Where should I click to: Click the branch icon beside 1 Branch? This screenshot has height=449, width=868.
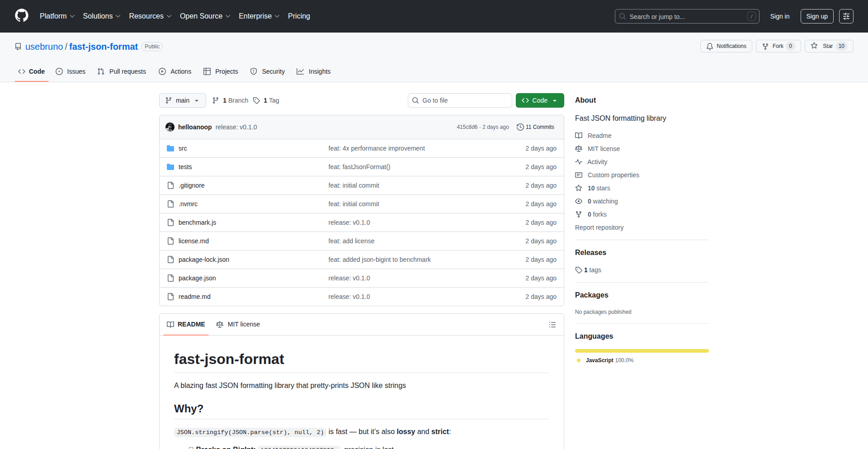(216, 100)
